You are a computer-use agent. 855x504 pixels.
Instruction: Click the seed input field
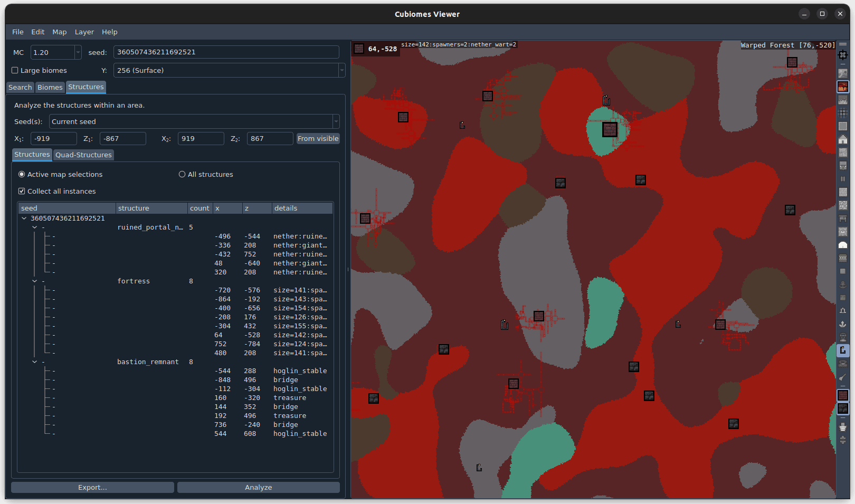coord(226,52)
